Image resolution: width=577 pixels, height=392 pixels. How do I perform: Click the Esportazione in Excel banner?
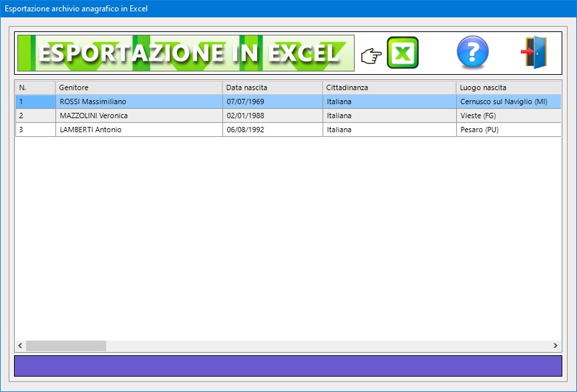click(x=185, y=53)
